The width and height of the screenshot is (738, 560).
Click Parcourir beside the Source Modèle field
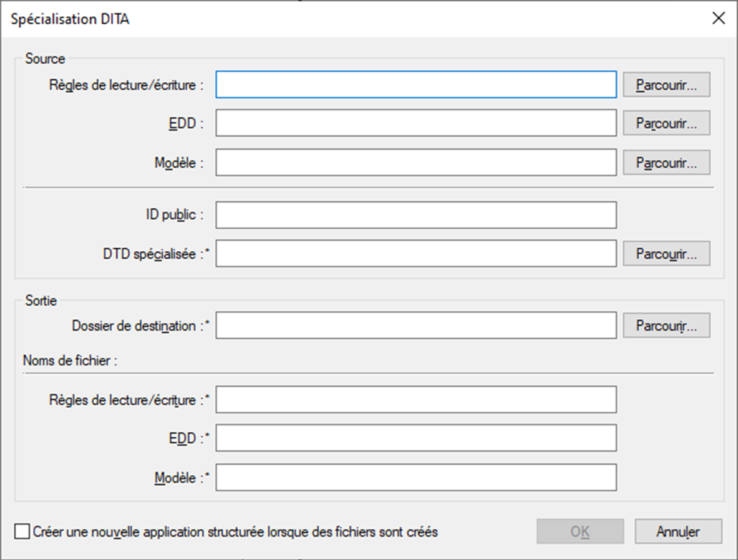[666, 163]
